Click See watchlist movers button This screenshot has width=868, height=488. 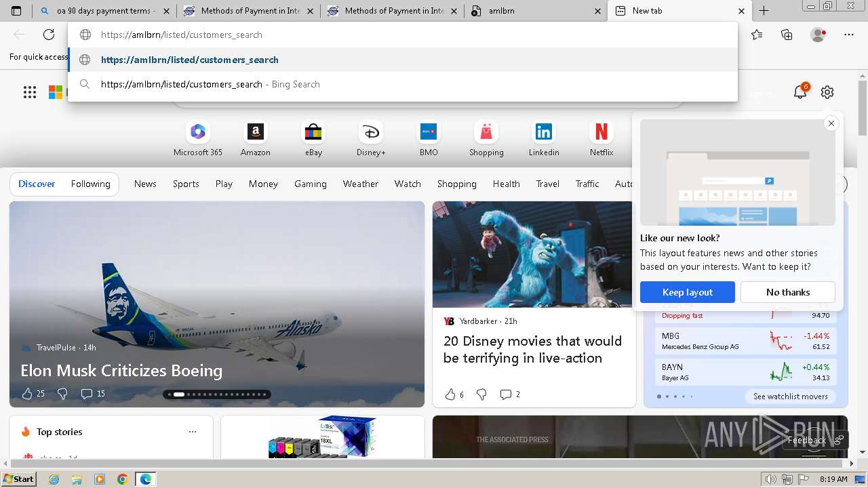(791, 396)
